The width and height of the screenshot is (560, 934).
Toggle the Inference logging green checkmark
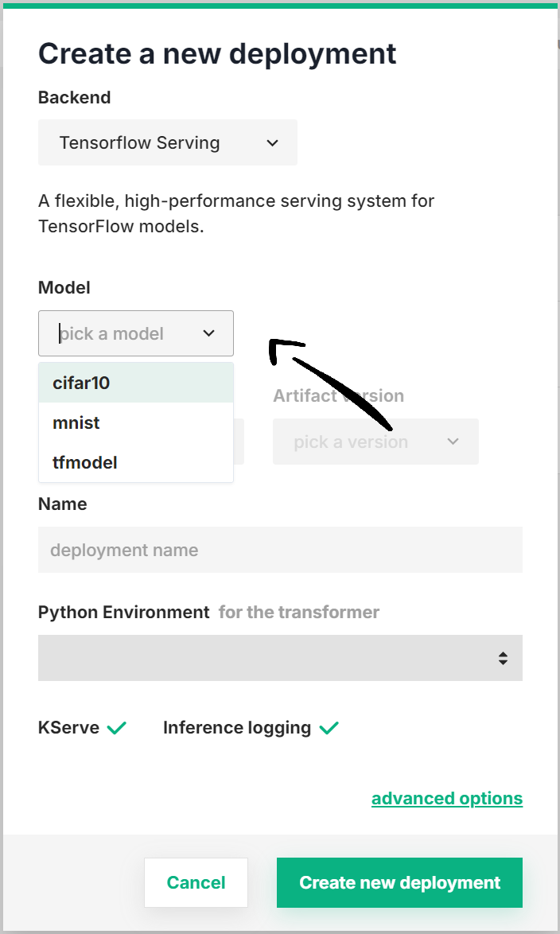[x=329, y=727]
